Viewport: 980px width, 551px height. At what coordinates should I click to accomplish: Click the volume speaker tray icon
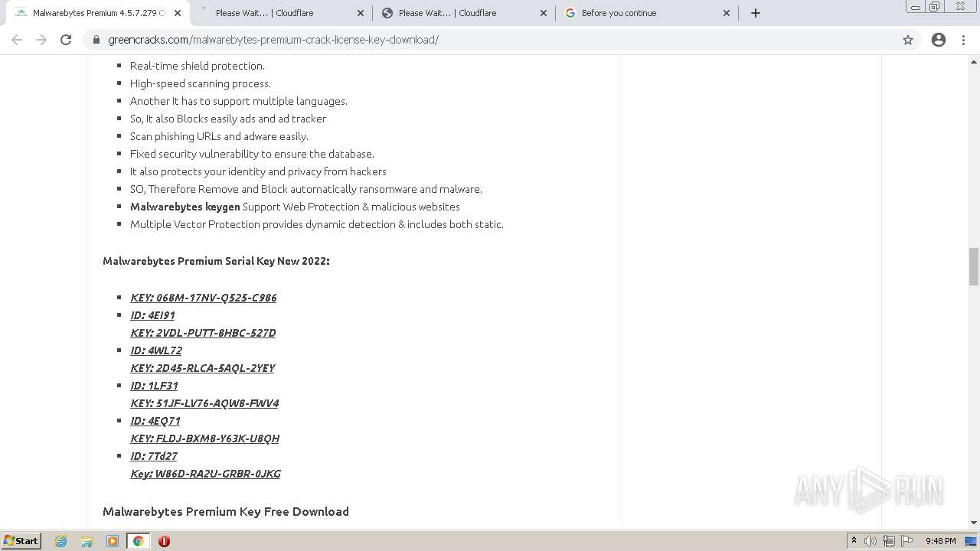[x=871, y=541]
